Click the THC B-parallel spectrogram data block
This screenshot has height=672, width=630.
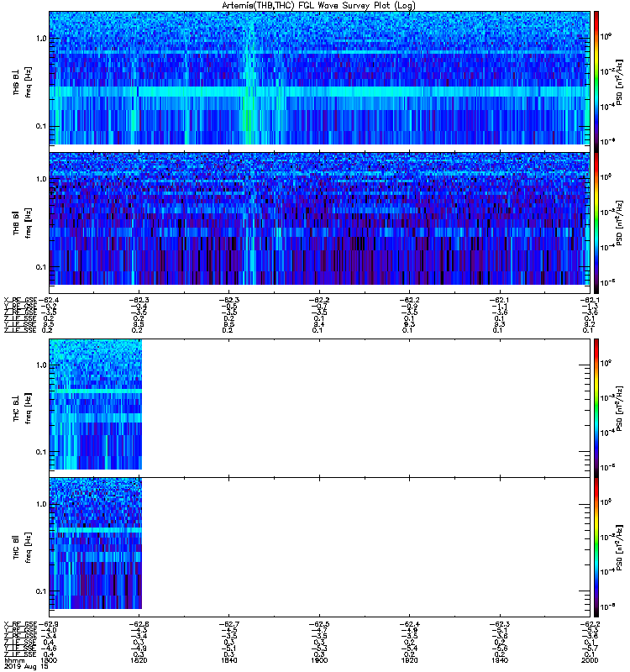(x=96, y=543)
